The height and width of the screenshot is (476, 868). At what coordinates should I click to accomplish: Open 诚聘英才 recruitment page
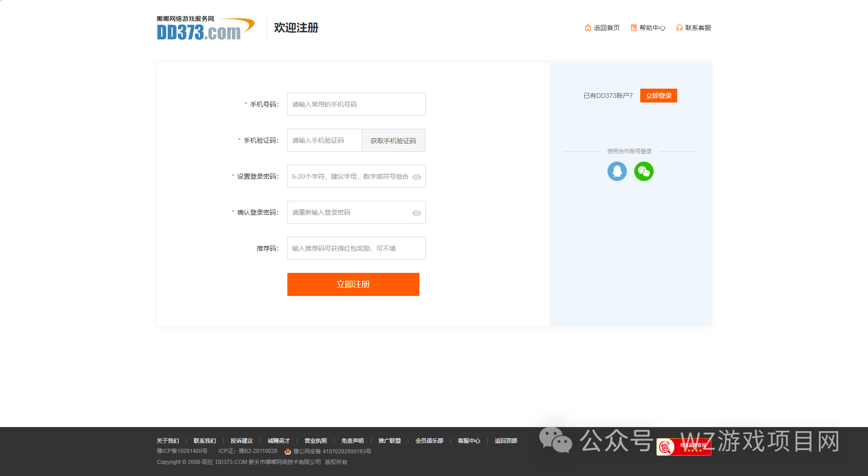[278, 440]
